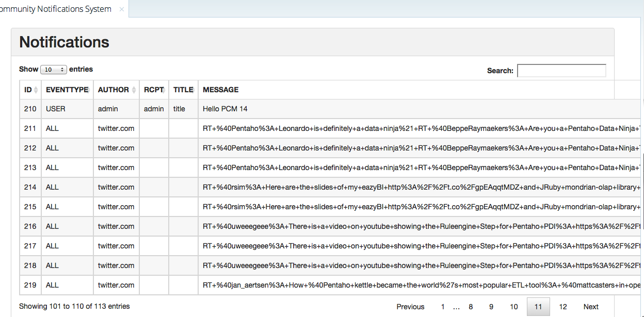The height and width of the screenshot is (317, 644).
Task: Select the 'Hello PCM 14' message
Action: [225, 109]
